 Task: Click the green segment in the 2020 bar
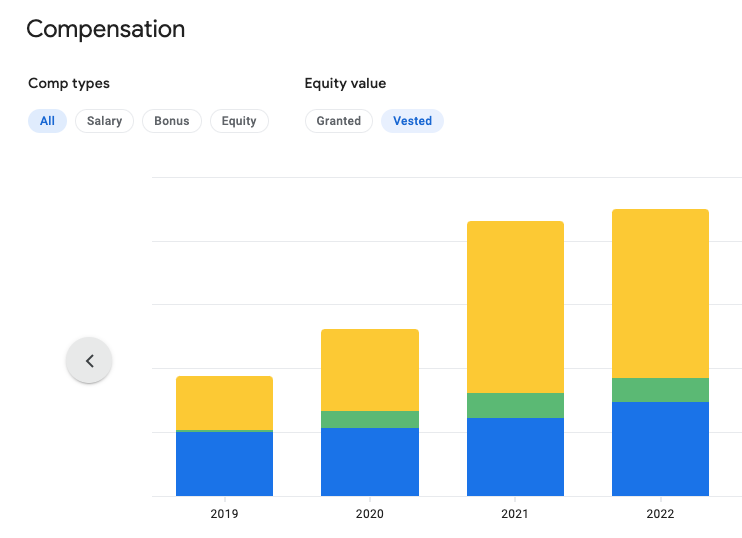click(369, 419)
